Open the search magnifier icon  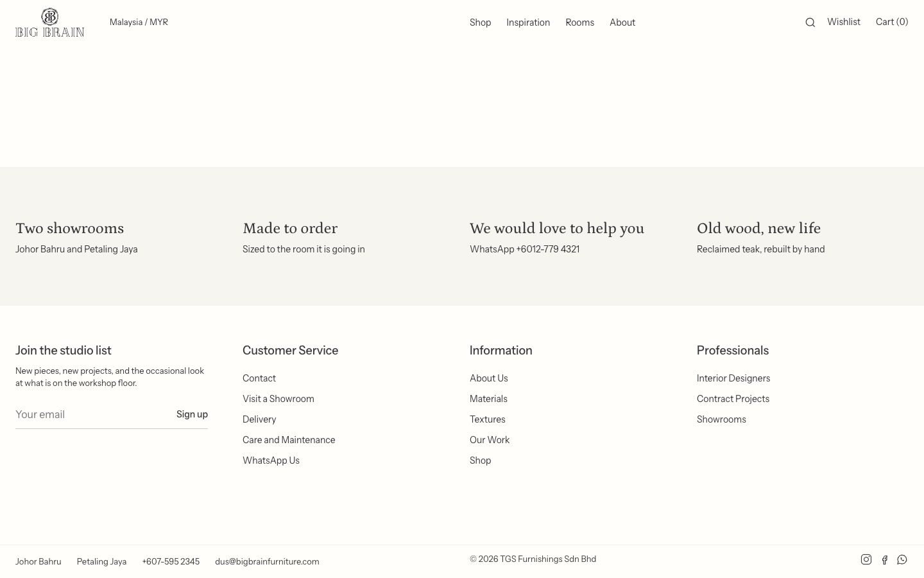[x=810, y=22]
